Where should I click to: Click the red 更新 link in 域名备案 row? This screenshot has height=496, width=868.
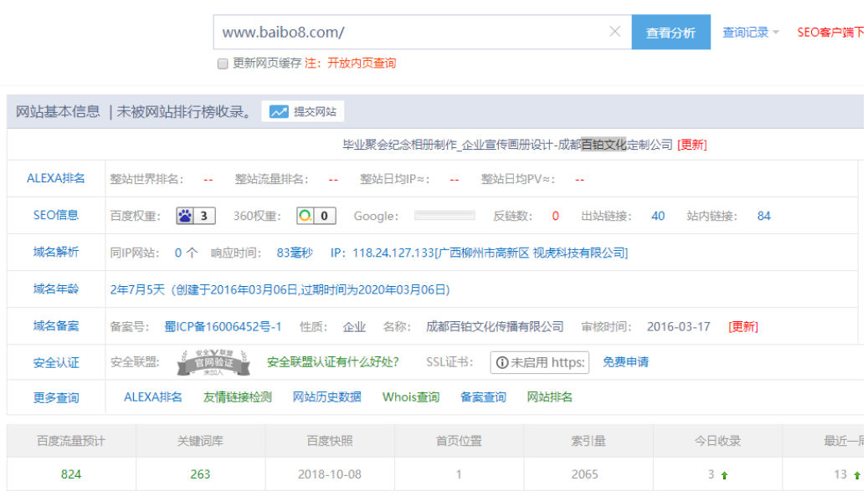tap(743, 327)
